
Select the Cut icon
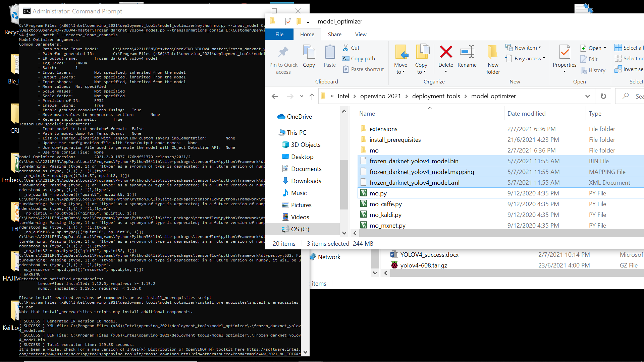[351, 48]
